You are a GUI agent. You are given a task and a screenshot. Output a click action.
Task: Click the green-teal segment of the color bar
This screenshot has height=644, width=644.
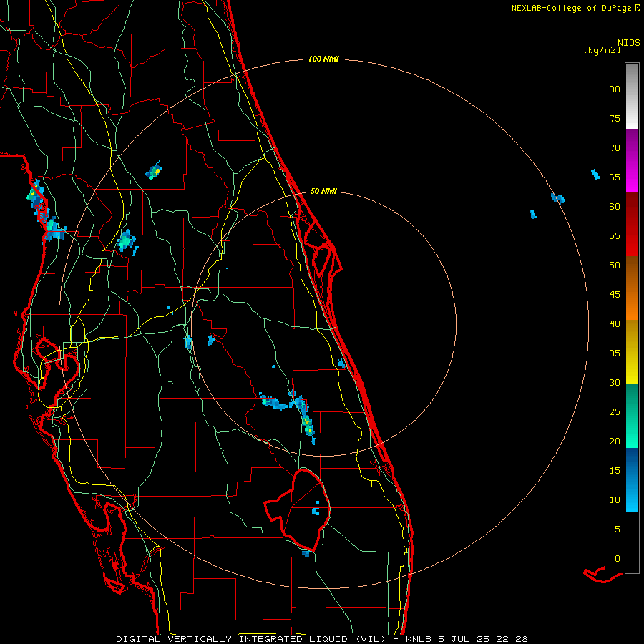tap(632, 416)
